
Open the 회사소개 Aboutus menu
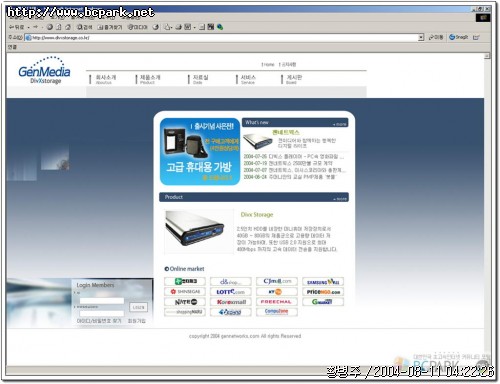pos(105,79)
